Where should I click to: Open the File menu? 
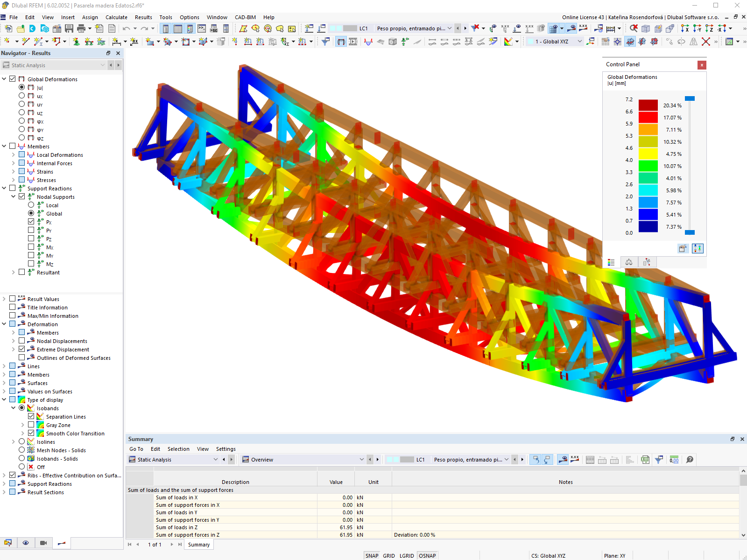point(14,17)
